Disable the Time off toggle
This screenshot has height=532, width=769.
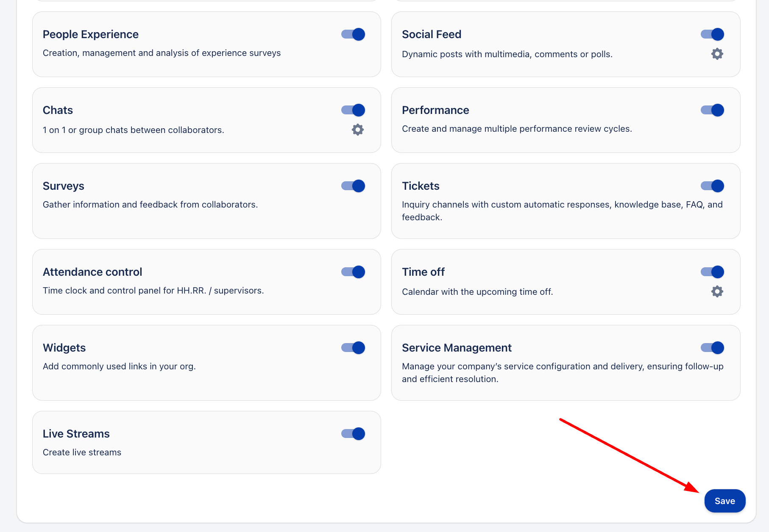coord(712,272)
